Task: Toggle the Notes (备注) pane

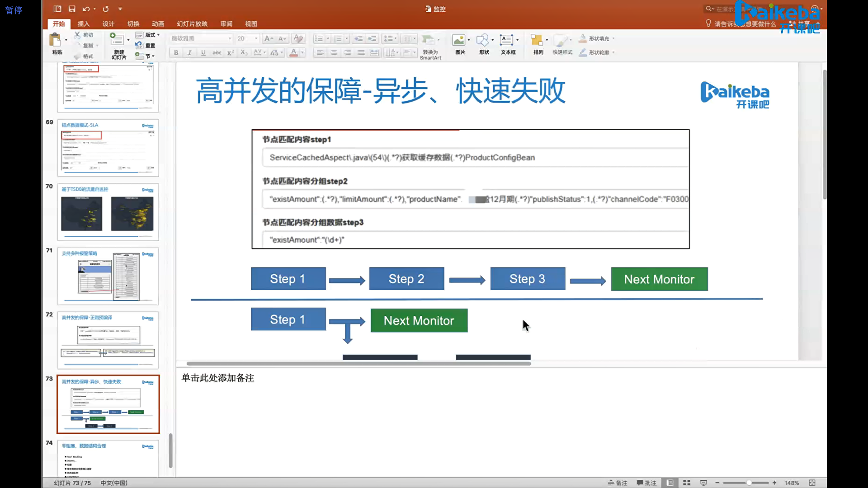Action: 618,483
